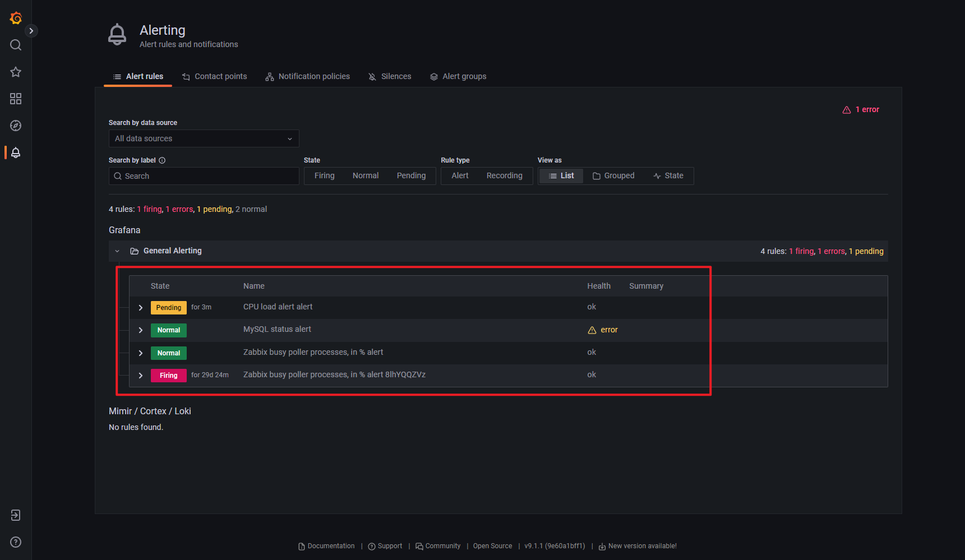Click the Search by label input field
The width and height of the screenshot is (965, 560).
pyautogui.click(x=204, y=176)
